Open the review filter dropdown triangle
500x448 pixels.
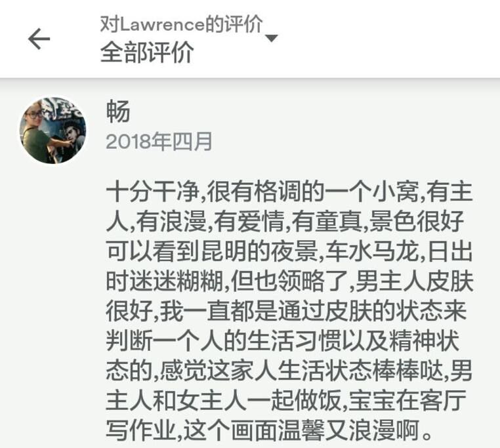click(272, 38)
